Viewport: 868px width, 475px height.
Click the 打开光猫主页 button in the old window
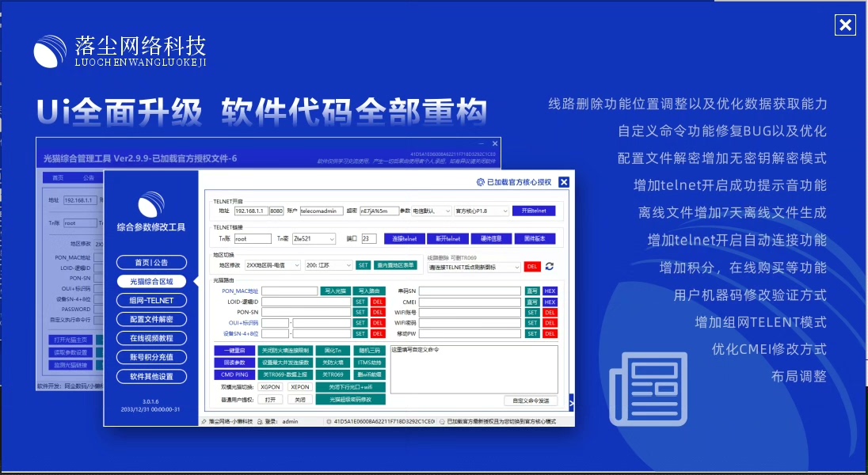[70, 340]
